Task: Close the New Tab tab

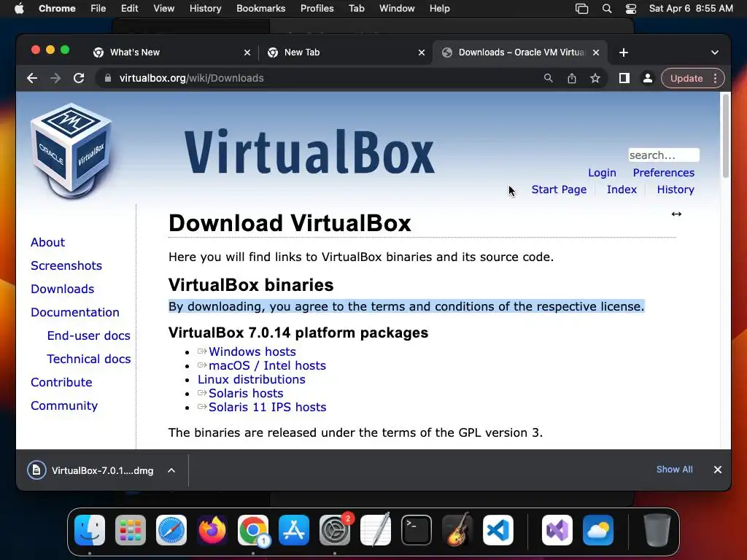Action: coord(422,52)
